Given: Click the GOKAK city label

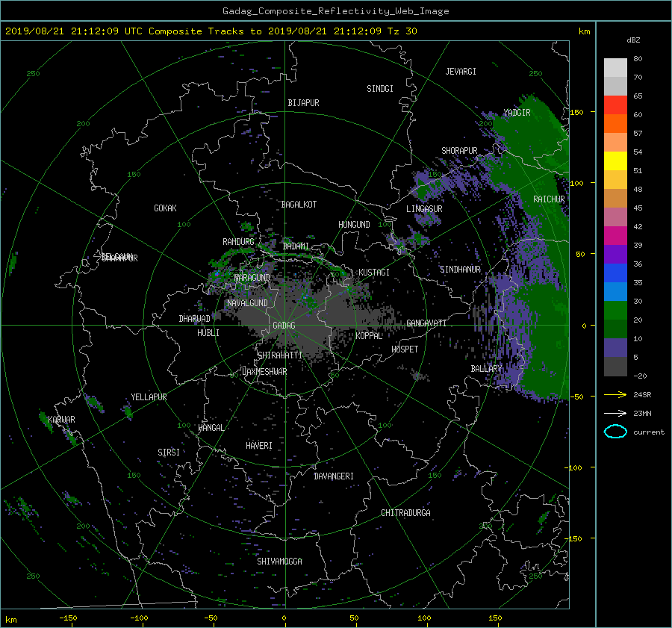Looking at the screenshot, I should point(166,208).
